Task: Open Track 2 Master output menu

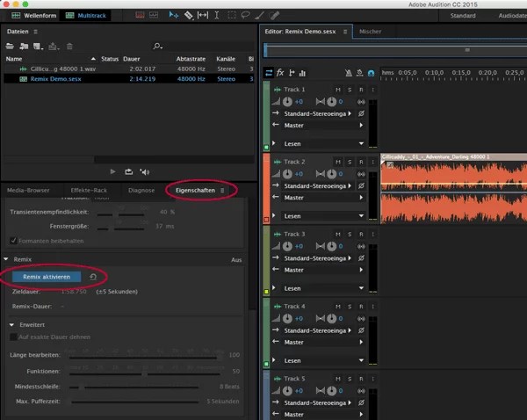Action: point(323,198)
